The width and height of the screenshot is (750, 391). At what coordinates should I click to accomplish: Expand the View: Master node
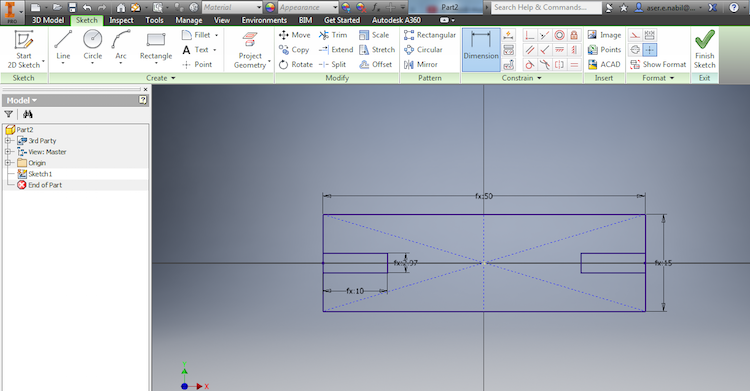coord(8,152)
